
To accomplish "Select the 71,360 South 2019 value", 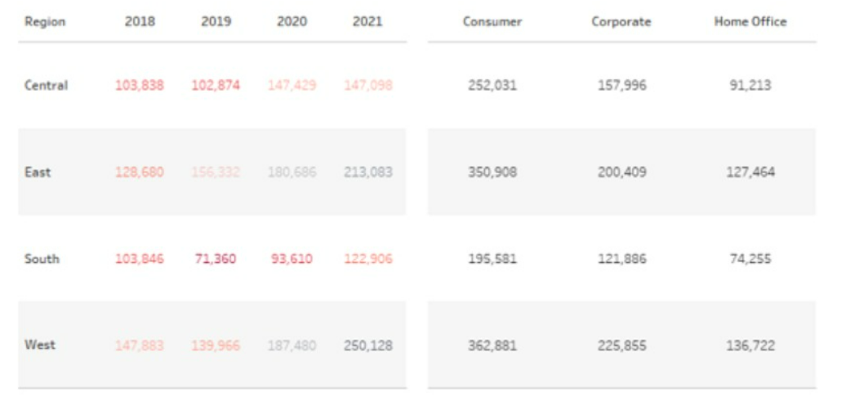I will click(216, 259).
